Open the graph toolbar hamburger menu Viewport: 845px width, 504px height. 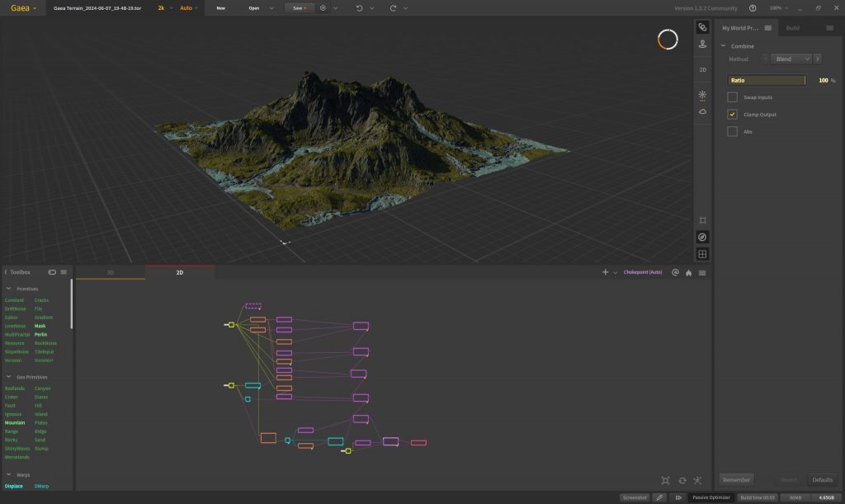point(702,273)
